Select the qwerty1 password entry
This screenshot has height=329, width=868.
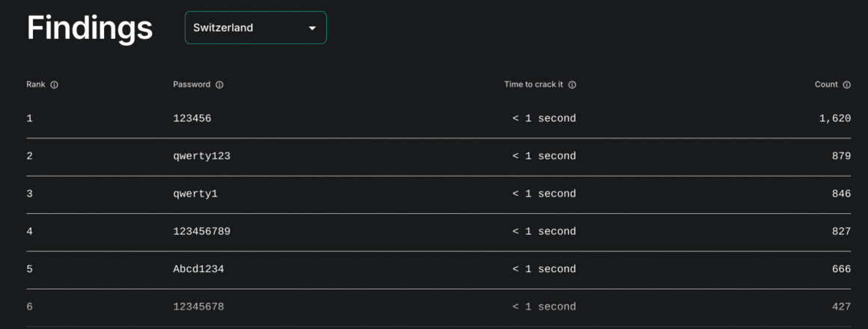(x=195, y=194)
